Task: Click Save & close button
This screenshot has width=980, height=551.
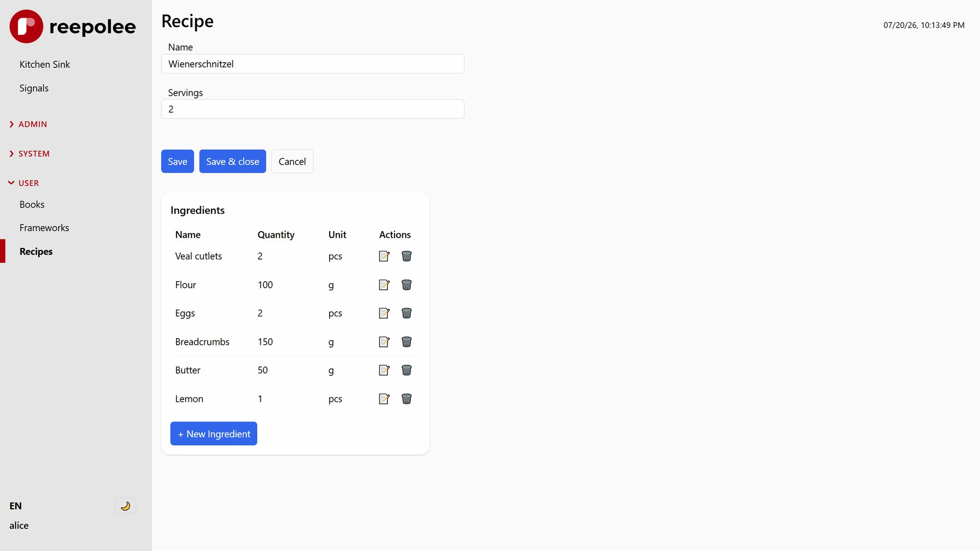Action: pos(233,161)
